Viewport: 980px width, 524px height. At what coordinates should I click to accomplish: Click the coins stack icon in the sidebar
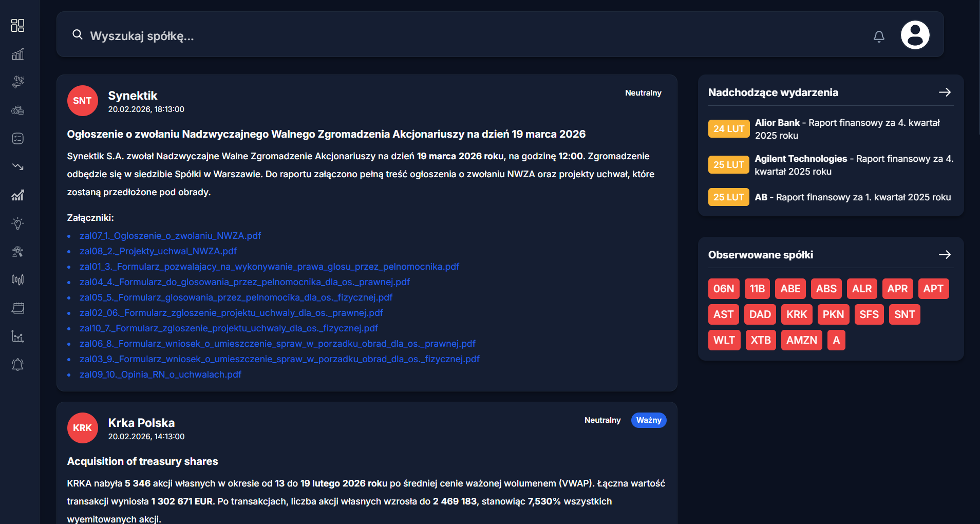pos(17,110)
